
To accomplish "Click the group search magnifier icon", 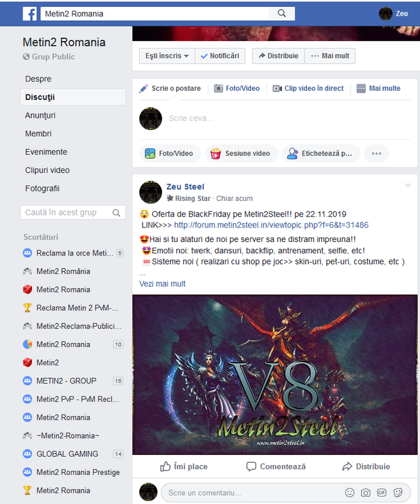I will point(116,213).
